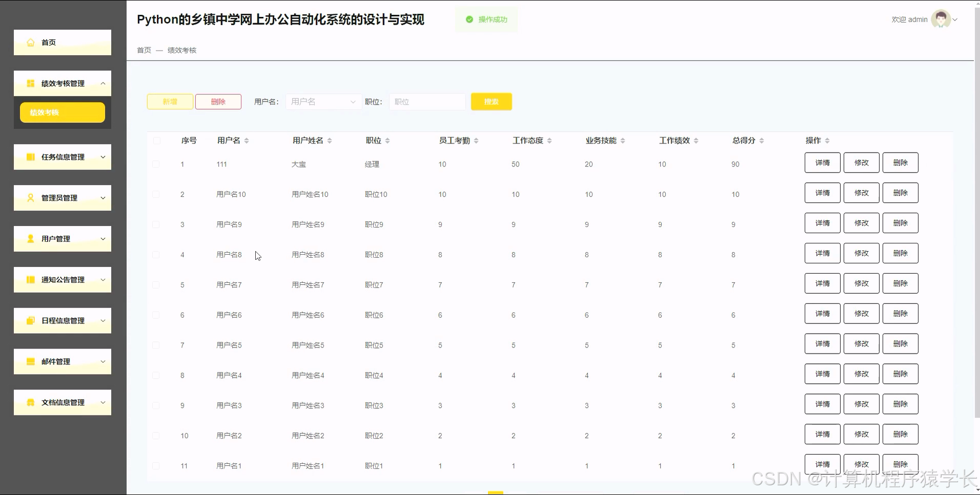
Task: Toggle the 总得分 column sort arrows
Action: (x=762, y=140)
